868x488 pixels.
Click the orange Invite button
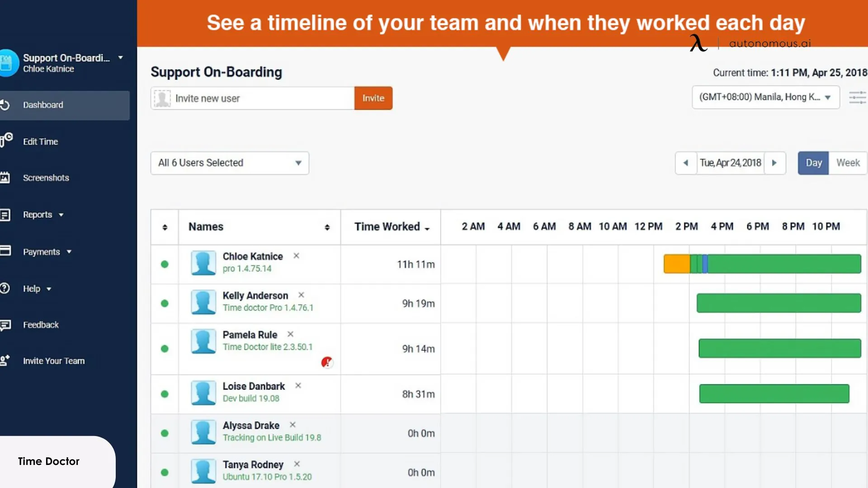pyautogui.click(x=373, y=98)
